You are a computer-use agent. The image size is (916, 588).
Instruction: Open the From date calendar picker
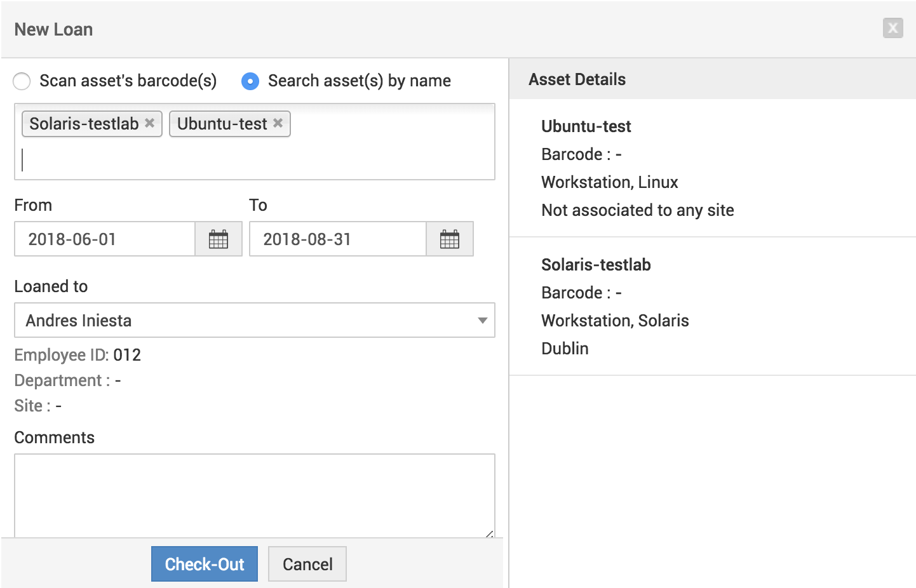point(219,239)
